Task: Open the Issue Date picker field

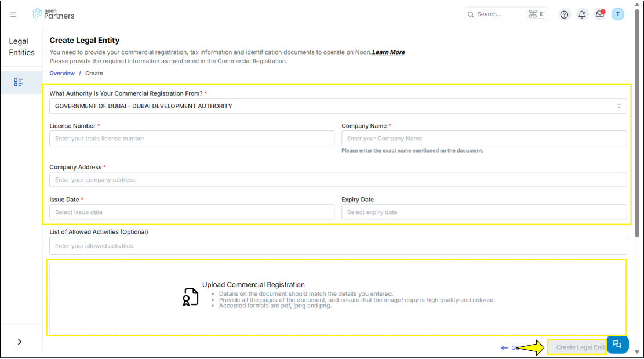Action: tap(192, 212)
